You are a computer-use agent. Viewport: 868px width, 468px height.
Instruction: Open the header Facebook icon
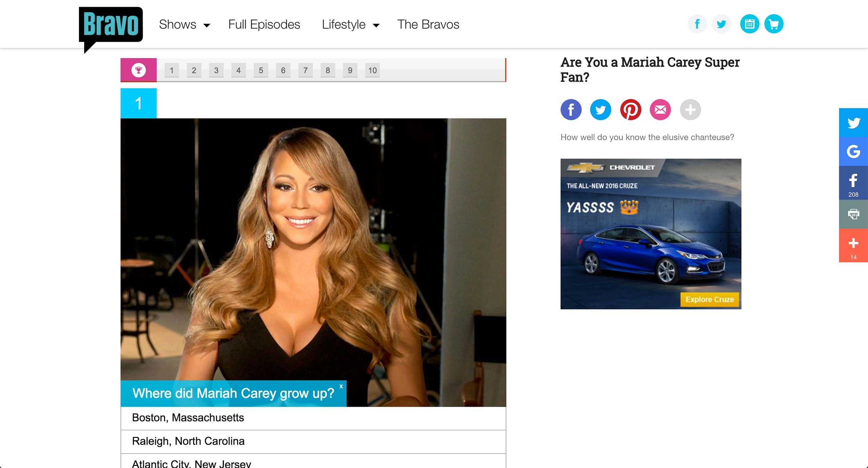[697, 24]
